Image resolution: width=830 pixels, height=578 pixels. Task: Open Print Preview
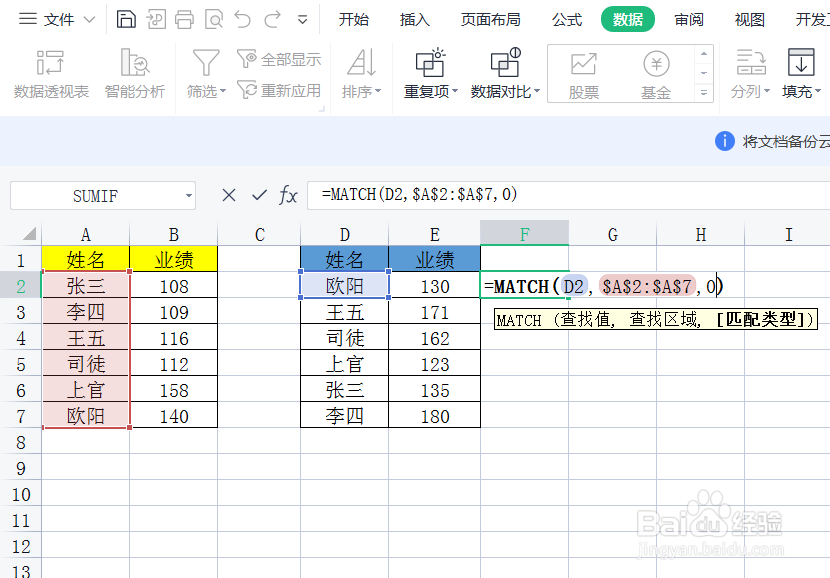[x=214, y=19]
